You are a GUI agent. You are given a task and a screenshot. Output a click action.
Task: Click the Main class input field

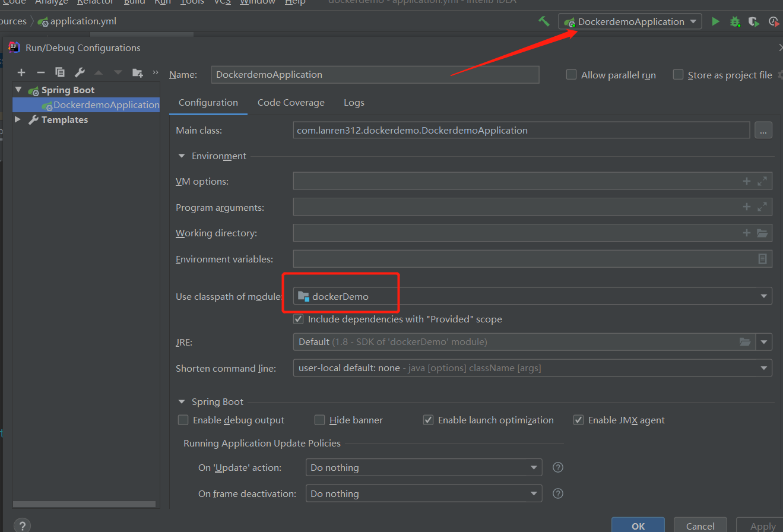pyautogui.click(x=521, y=130)
